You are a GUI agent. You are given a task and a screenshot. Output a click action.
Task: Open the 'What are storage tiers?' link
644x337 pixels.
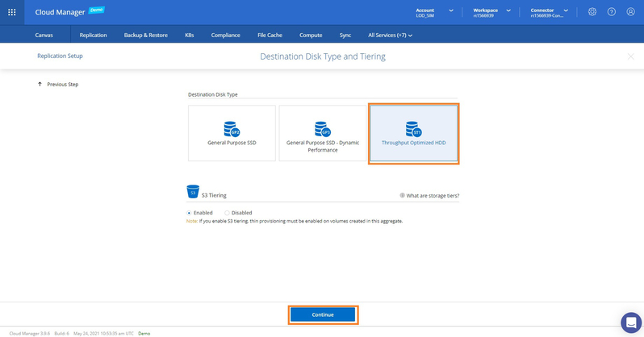pyautogui.click(x=433, y=195)
